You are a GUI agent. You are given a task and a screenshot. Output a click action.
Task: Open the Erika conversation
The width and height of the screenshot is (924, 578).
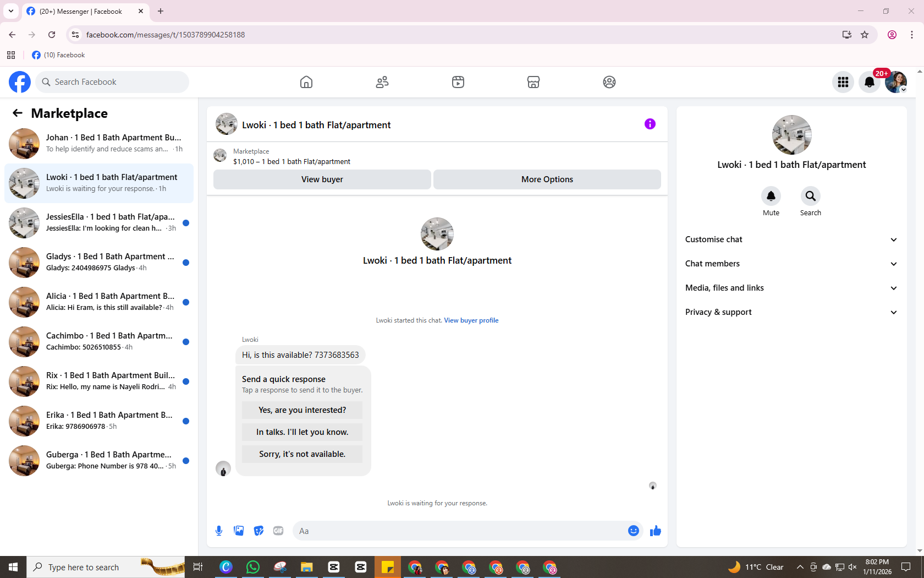click(x=99, y=421)
